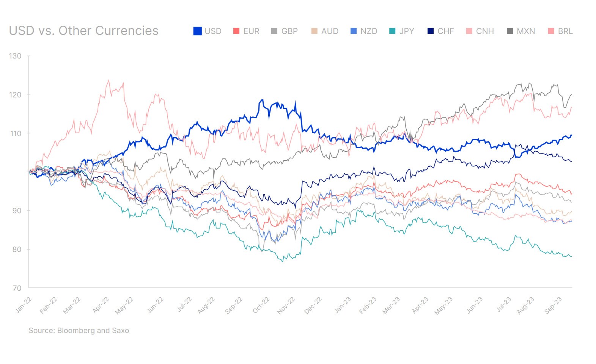Click the CHF dark navy swatch

click(430, 31)
